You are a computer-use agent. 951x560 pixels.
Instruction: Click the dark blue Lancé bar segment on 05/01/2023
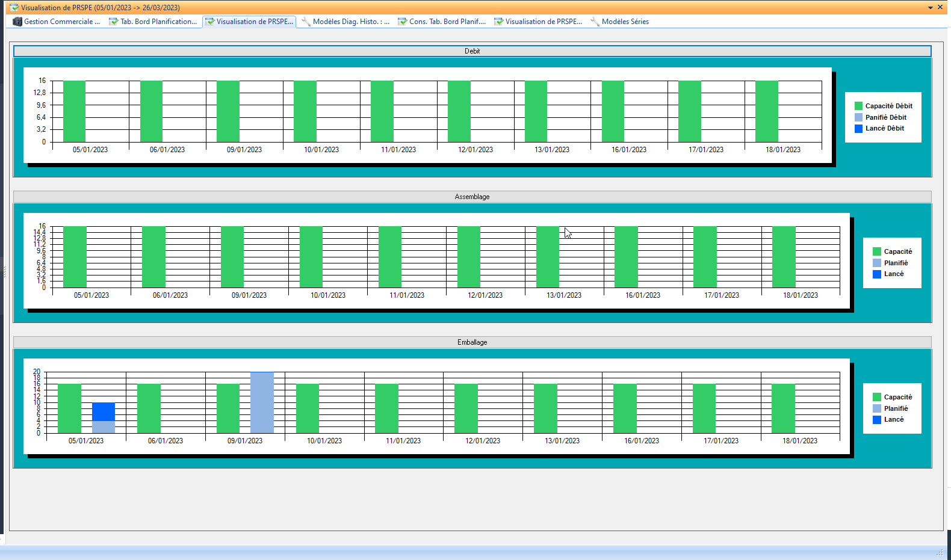tap(104, 412)
